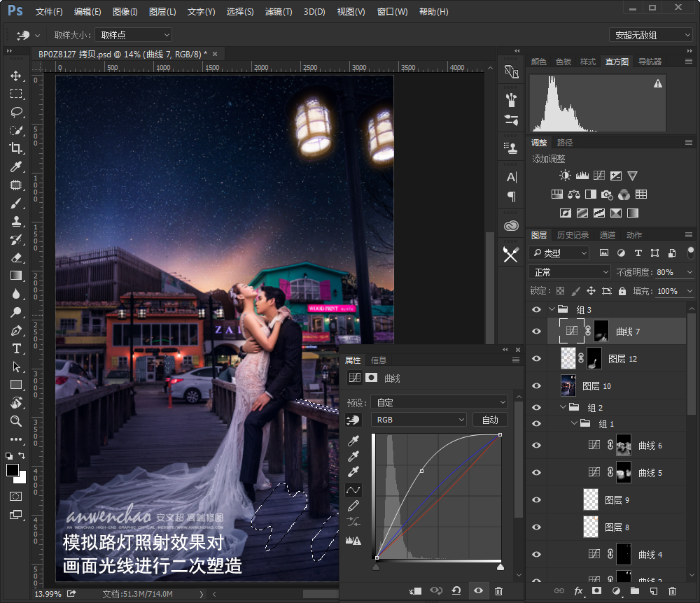Viewport: 700px width, 603px height.
Task: Open the layer style fx menu
Action: tap(578, 591)
